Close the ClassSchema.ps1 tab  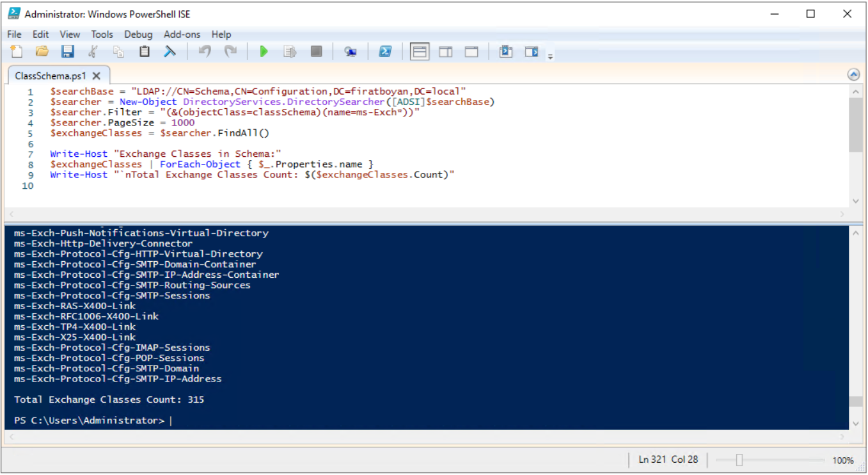click(x=97, y=76)
